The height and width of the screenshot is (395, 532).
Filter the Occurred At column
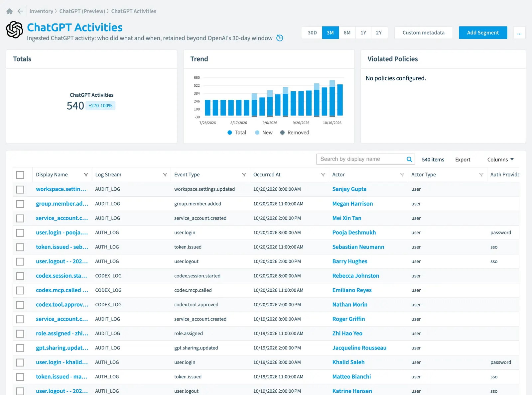coord(323,175)
